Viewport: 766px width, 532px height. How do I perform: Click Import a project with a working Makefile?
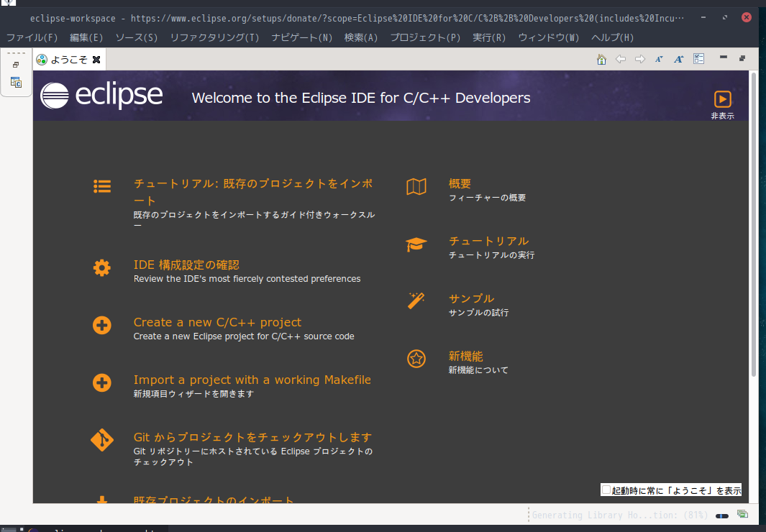(x=252, y=380)
